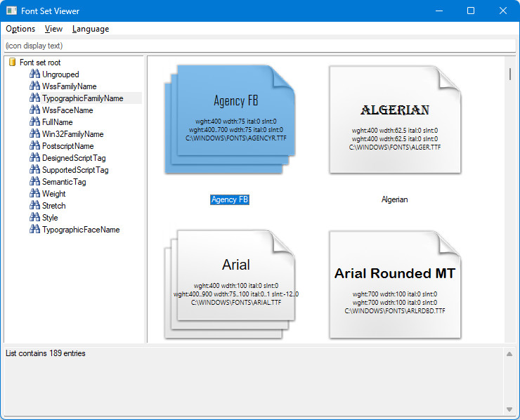Click binoculars icon beside SupportedScriptTag
520x420 pixels.
34,169
